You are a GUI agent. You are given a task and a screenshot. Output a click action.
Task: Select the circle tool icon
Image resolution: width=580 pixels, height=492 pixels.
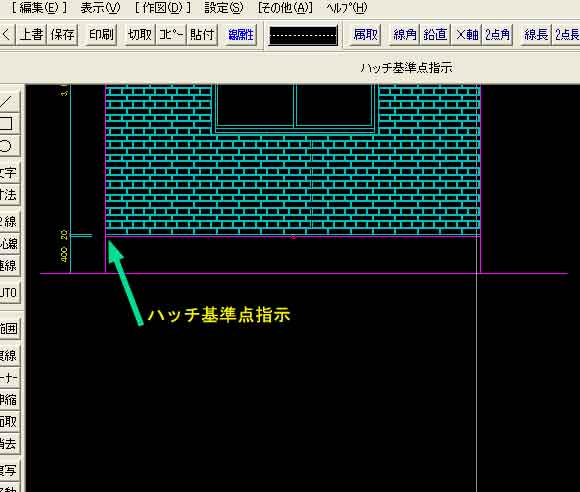click(x=8, y=145)
